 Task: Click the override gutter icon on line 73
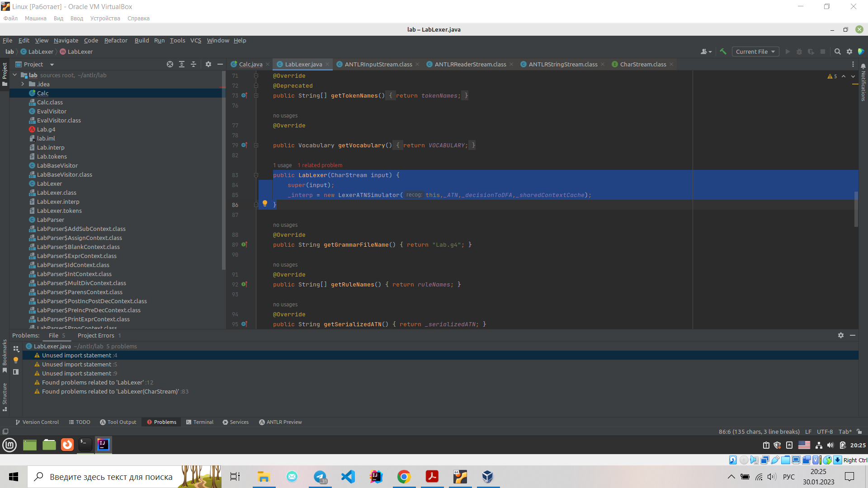(x=244, y=95)
